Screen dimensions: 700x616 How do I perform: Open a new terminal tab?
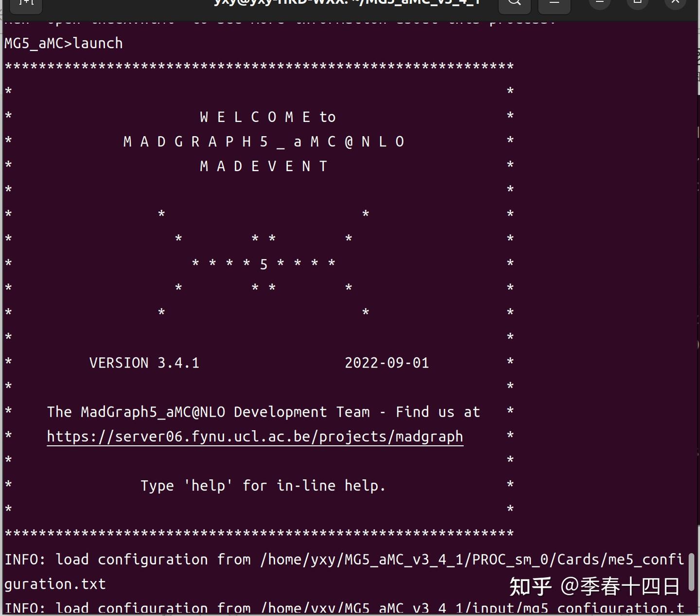26,4
